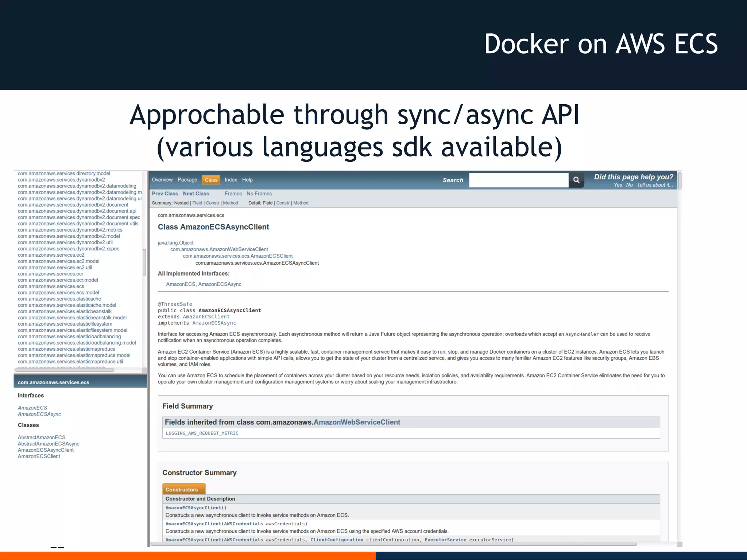Focus the Javadoc Search input field
747x560 pixels.
click(519, 180)
